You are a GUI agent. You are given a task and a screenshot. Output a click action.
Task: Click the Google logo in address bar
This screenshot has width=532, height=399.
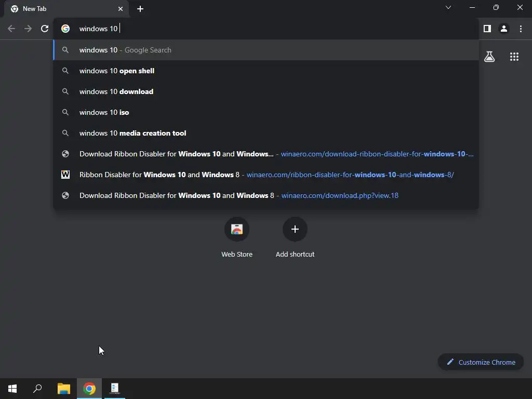65,29
